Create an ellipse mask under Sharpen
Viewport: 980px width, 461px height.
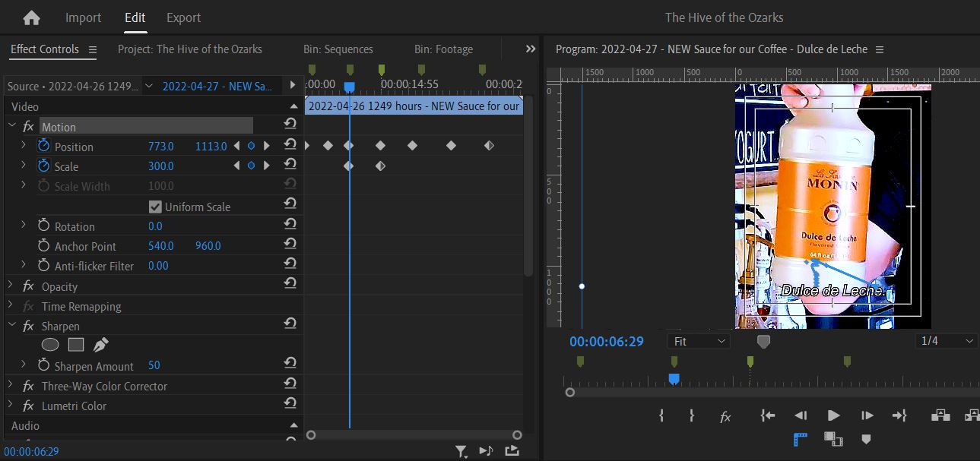click(50, 345)
